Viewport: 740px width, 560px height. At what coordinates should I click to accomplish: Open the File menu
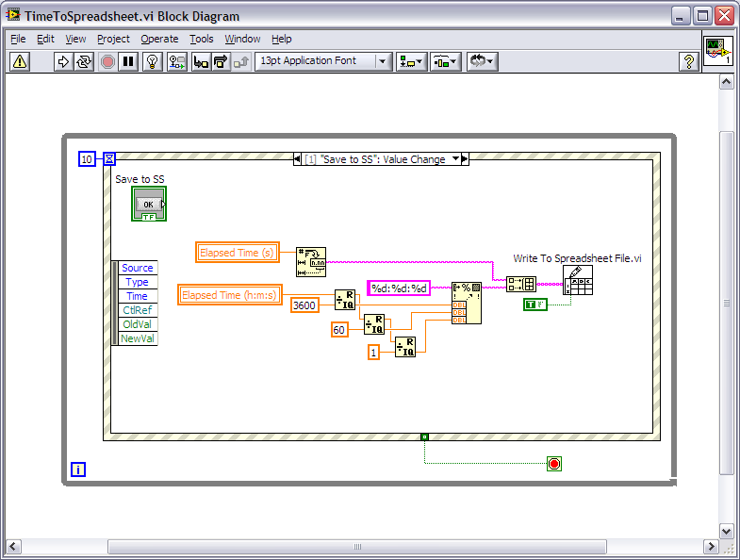point(18,39)
